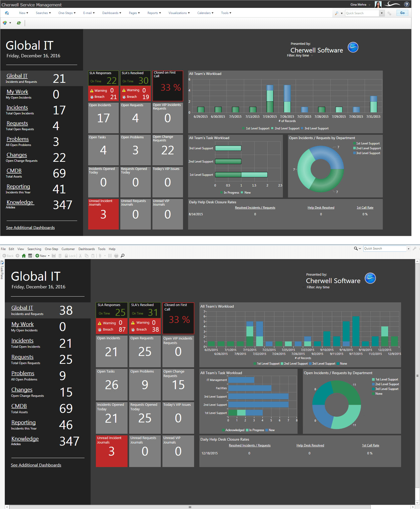This screenshot has width=420, height=509.
Task: Click the red Unread Incident Journals tile in upper dashboard
Action: [103, 214]
